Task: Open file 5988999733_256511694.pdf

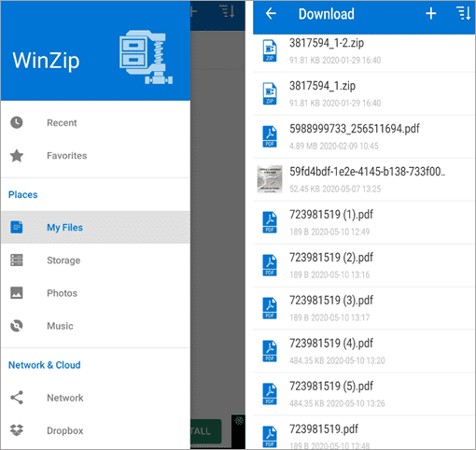Action: pos(364,136)
